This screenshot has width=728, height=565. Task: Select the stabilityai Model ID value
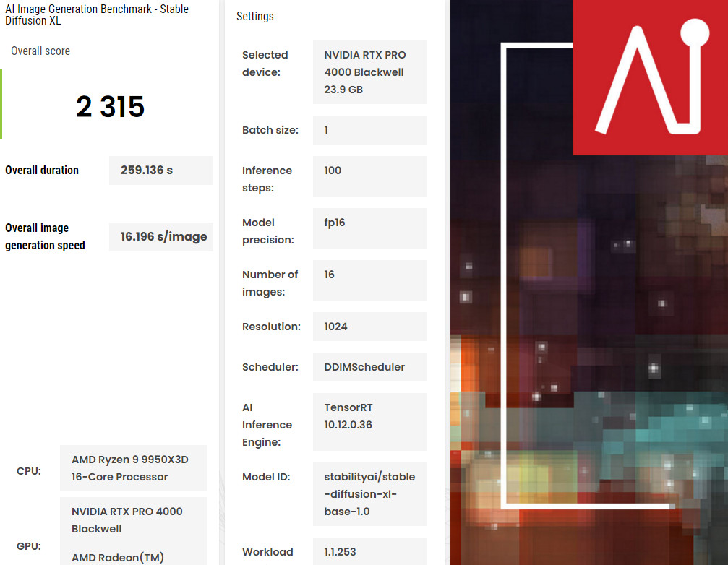click(x=369, y=494)
